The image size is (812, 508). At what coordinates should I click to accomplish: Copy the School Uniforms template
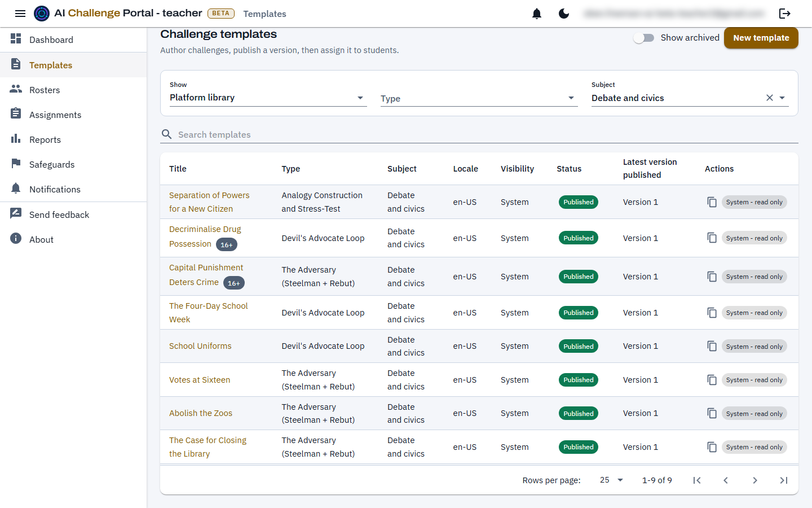coord(712,346)
